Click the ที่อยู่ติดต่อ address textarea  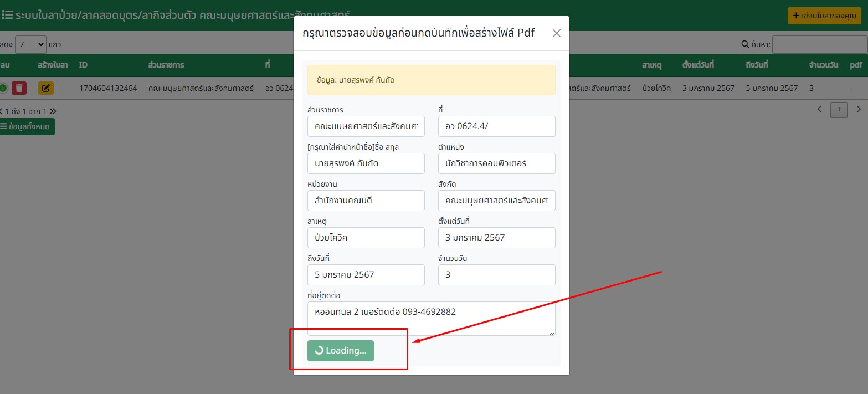point(432,319)
